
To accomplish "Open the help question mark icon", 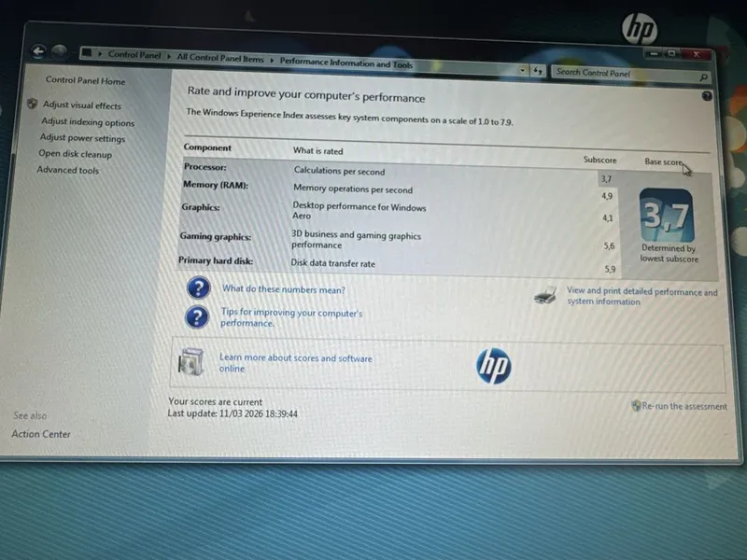I will (x=707, y=96).
